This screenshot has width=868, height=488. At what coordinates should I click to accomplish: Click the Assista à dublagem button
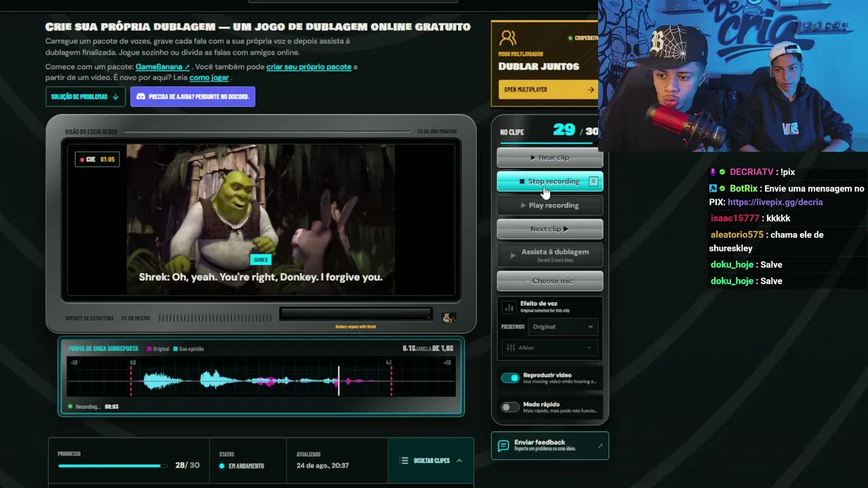550,255
